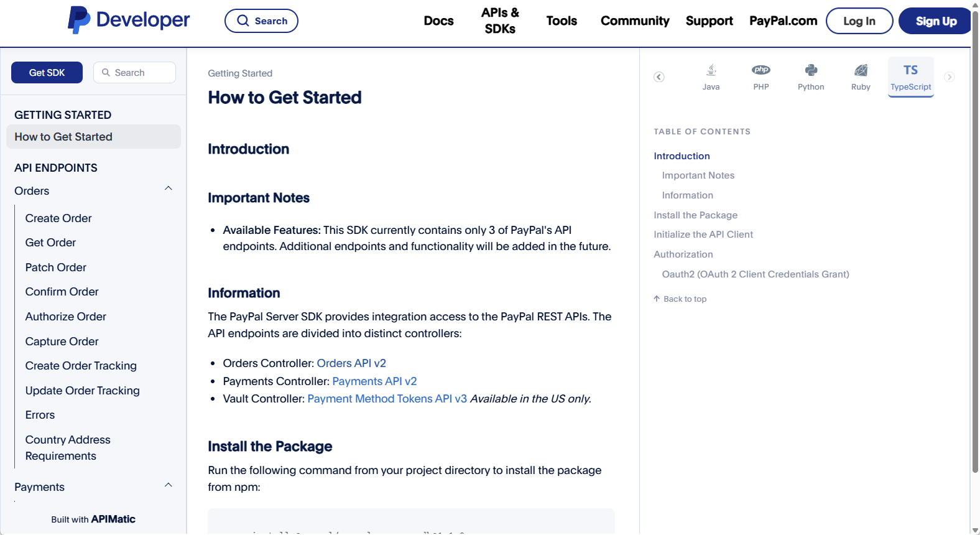
Task: Select the TypeScript language tab
Action: pos(910,77)
